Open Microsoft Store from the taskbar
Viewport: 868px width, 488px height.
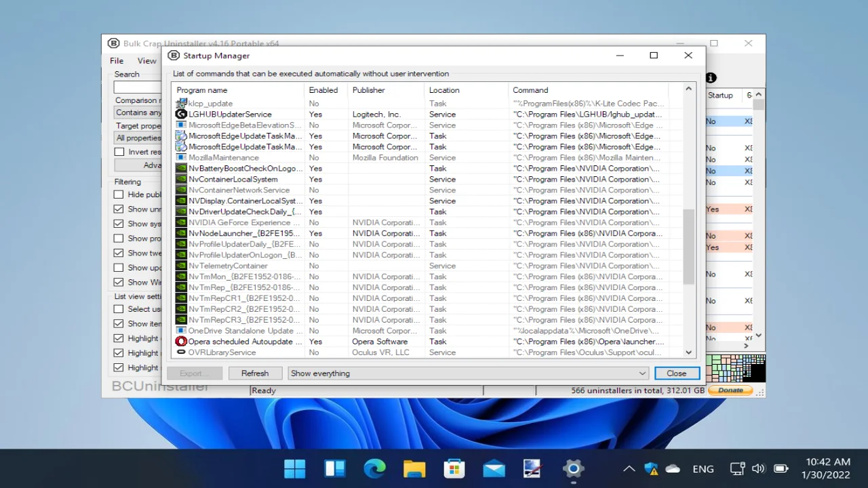point(454,468)
